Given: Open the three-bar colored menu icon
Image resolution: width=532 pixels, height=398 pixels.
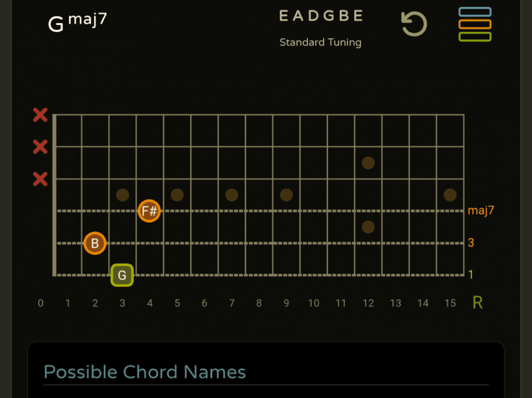Looking at the screenshot, I should tap(474, 24).
